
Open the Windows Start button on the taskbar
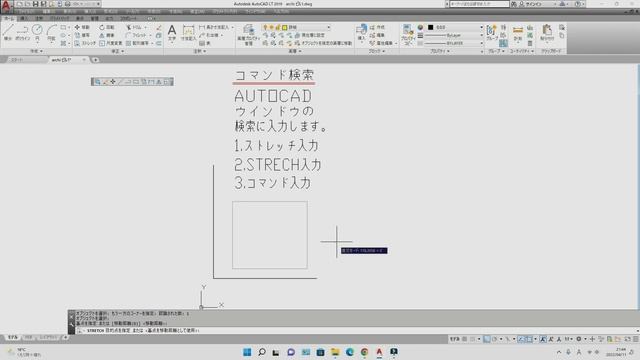tap(247, 352)
